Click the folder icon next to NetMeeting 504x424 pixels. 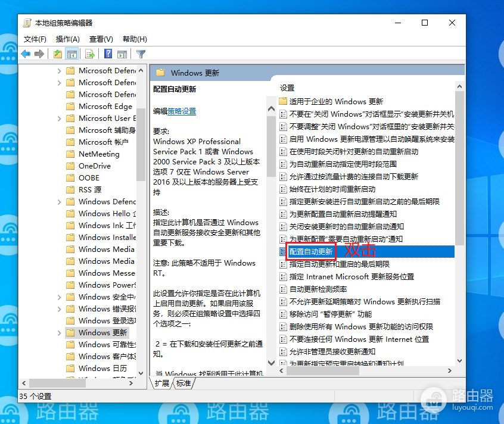pyautogui.click(x=70, y=154)
